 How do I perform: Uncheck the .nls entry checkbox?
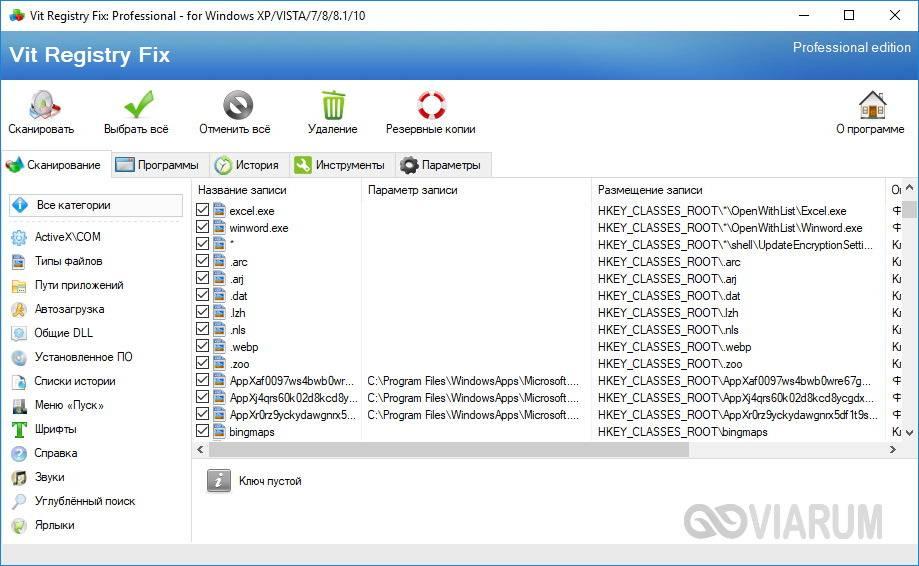[x=203, y=329]
